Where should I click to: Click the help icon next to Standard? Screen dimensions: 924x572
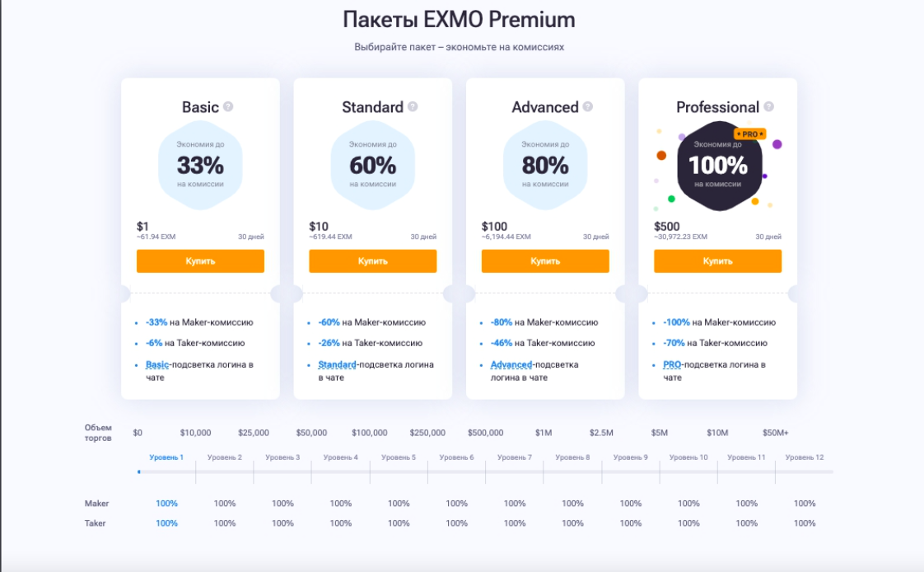(413, 106)
